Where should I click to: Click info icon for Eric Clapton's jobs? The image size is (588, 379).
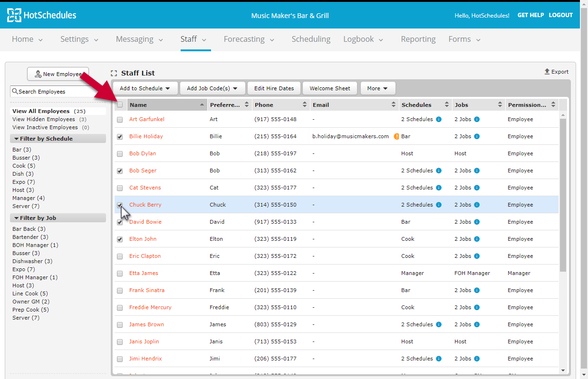point(477,256)
